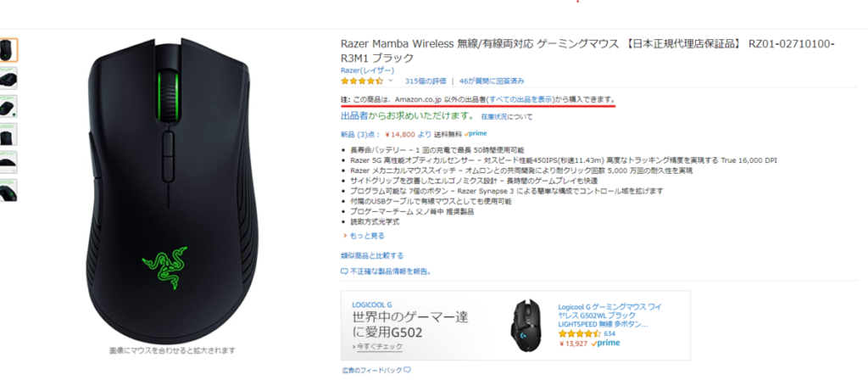
Task: View the 315個の評価 reviews link
Action: [x=426, y=81]
